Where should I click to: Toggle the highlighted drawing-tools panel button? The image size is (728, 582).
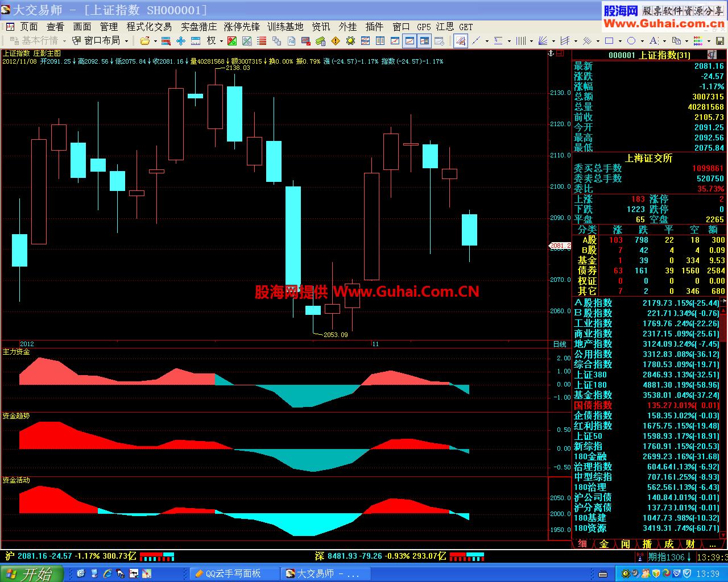tap(461, 41)
